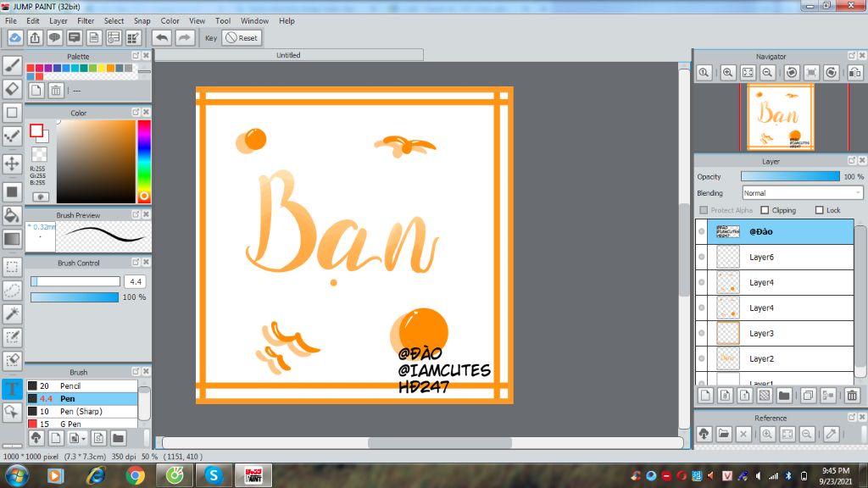868x488 pixels.
Task: Enable the Clipping checkbox
Action: [765, 210]
